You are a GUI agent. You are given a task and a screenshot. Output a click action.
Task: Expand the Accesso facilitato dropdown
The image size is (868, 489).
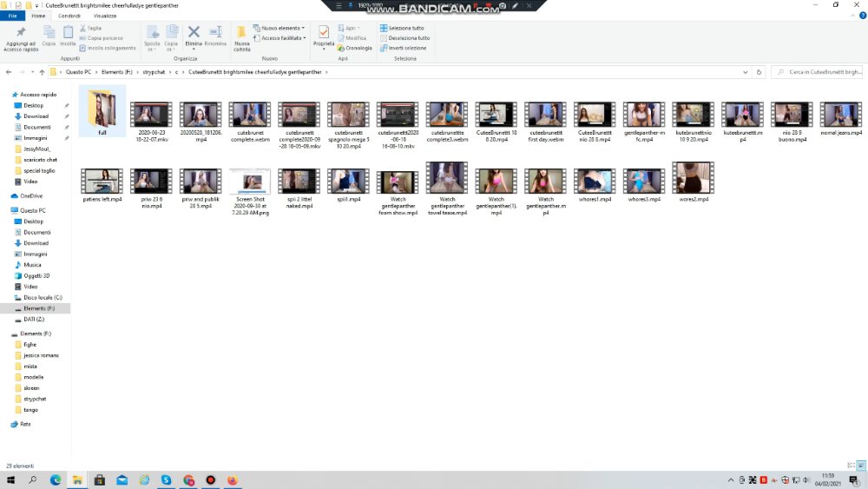(279, 38)
